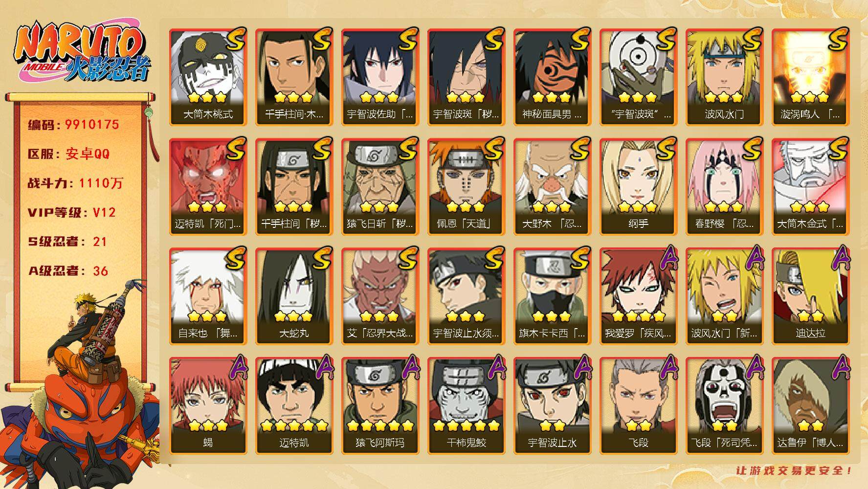Click the S rank badge on 纲手 card
868x489 pixels.
coord(666,149)
